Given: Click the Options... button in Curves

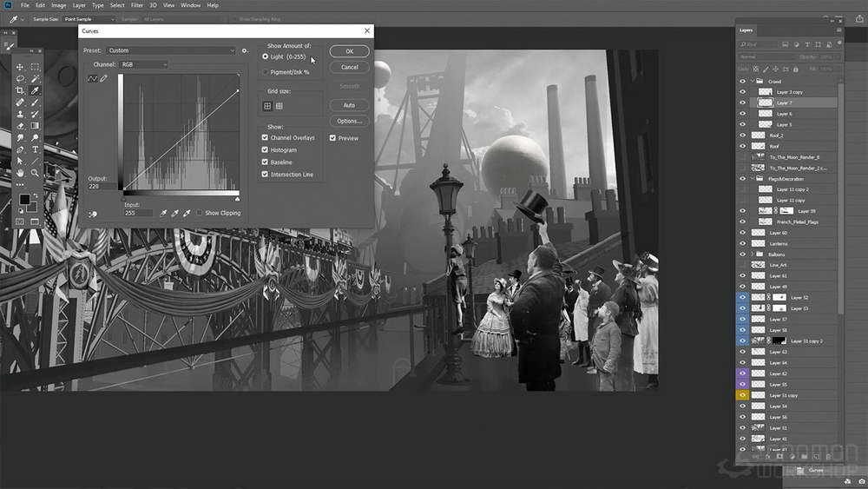Looking at the screenshot, I should click(x=349, y=121).
